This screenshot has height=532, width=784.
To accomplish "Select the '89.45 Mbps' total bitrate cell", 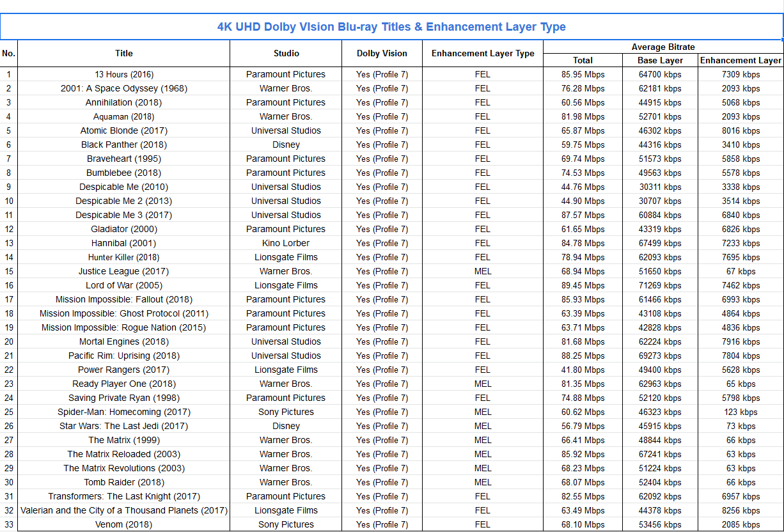I will 583,286.
